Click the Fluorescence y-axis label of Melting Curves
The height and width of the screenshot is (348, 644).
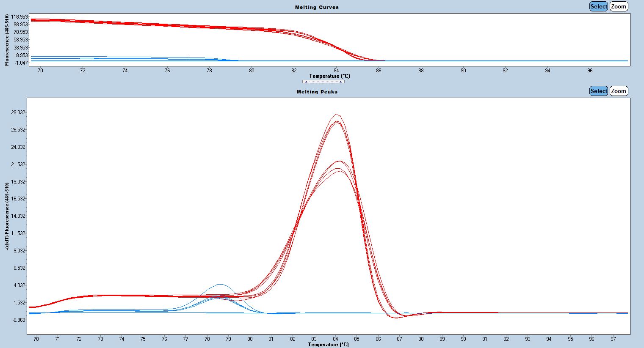click(7, 40)
